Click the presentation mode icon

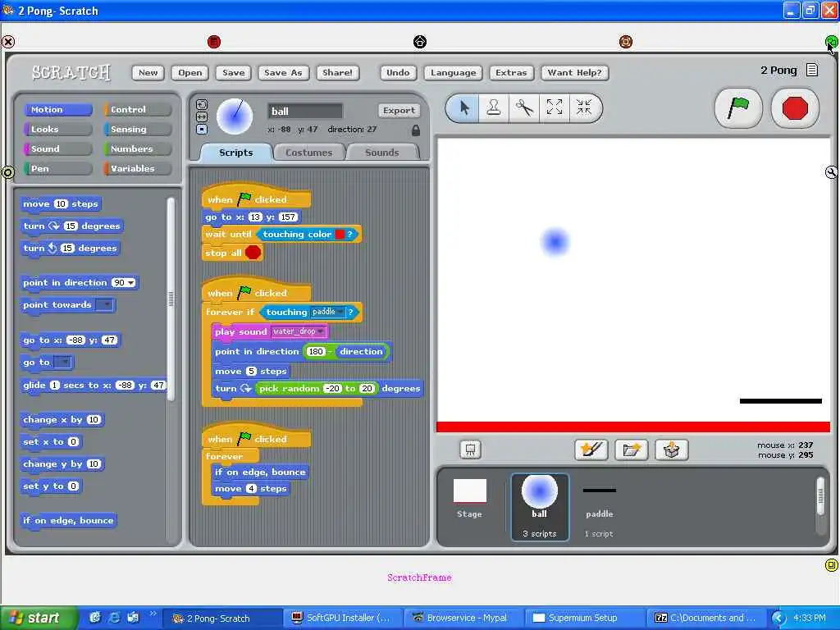(470, 450)
